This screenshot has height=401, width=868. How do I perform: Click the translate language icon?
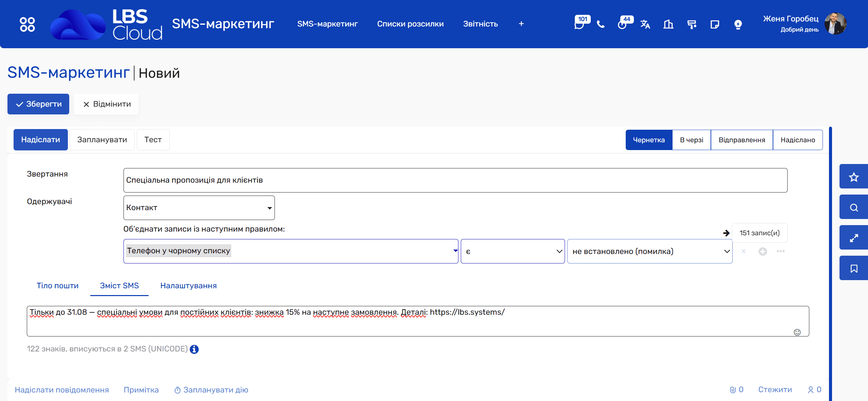(x=645, y=24)
